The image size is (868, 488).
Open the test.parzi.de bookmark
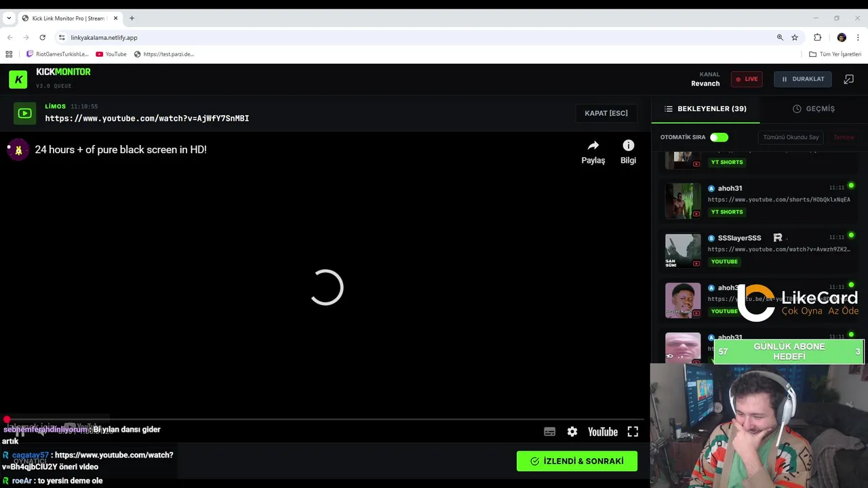click(x=164, y=54)
